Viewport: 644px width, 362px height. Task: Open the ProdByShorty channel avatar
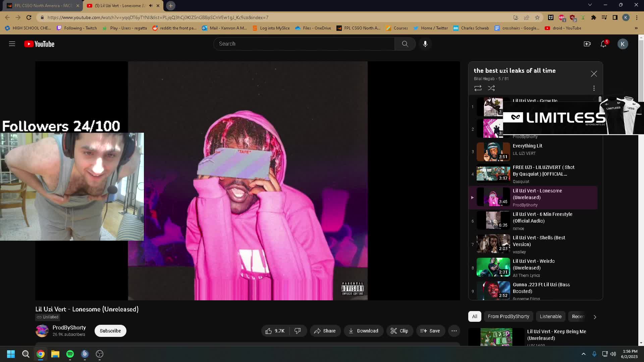pos(42,331)
